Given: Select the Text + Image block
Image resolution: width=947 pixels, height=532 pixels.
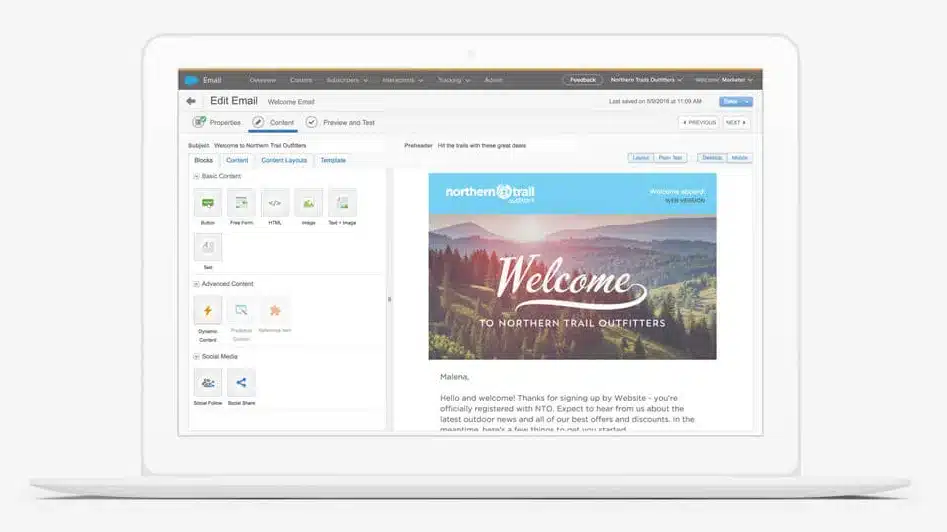Looking at the screenshot, I should pos(342,203).
